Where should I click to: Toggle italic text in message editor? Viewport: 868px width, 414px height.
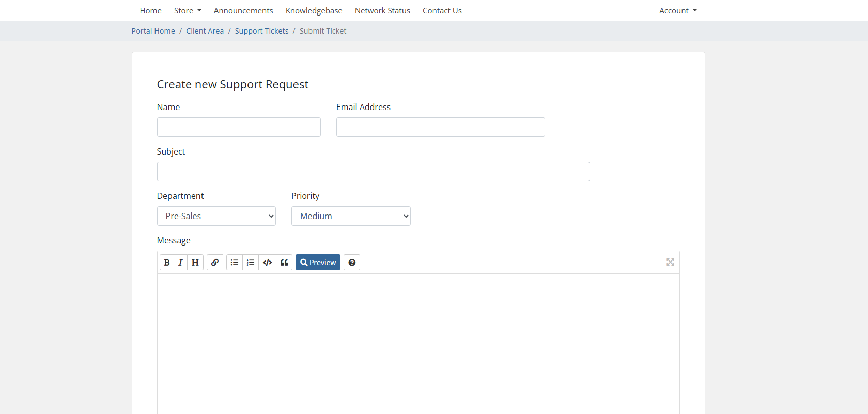[x=180, y=263]
